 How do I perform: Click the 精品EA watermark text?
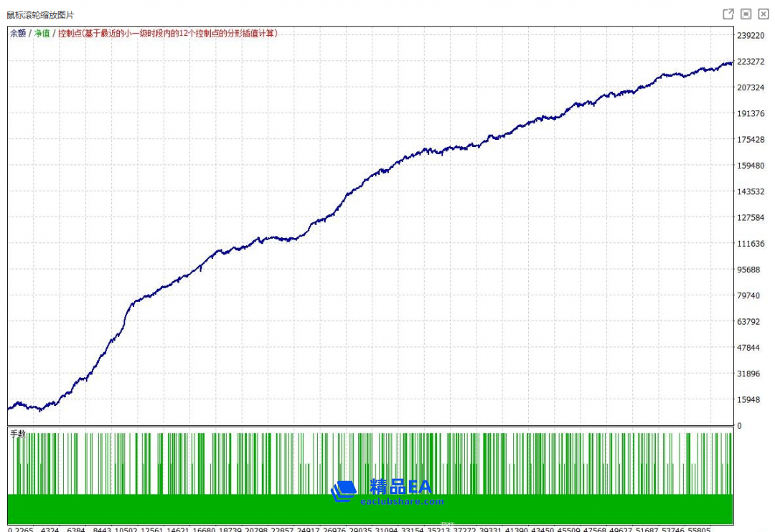(400, 487)
